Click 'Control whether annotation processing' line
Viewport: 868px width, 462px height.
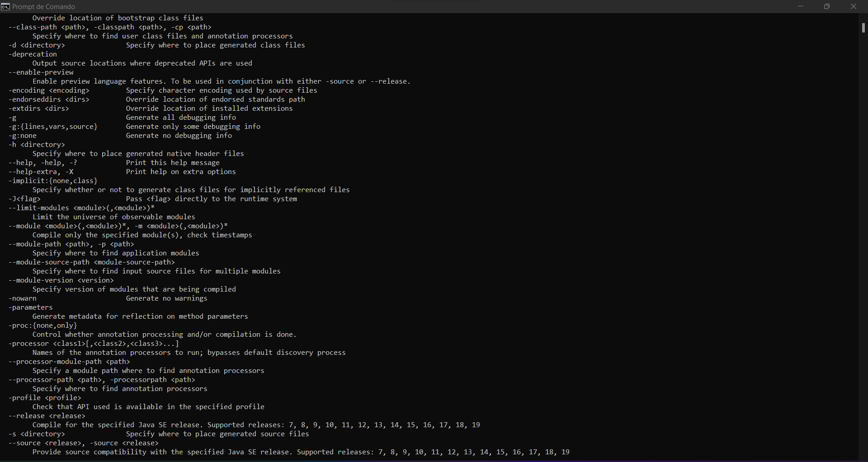(165, 335)
